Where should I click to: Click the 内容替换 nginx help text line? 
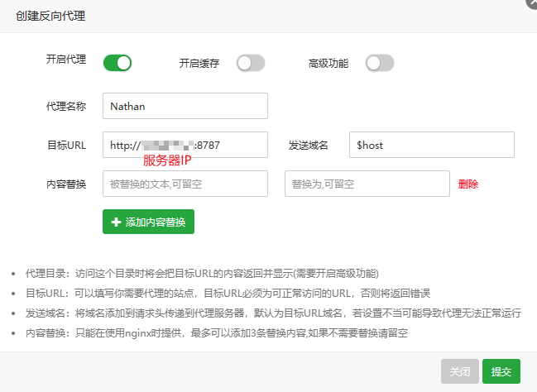pyautogui.click(x=217, y=332)
